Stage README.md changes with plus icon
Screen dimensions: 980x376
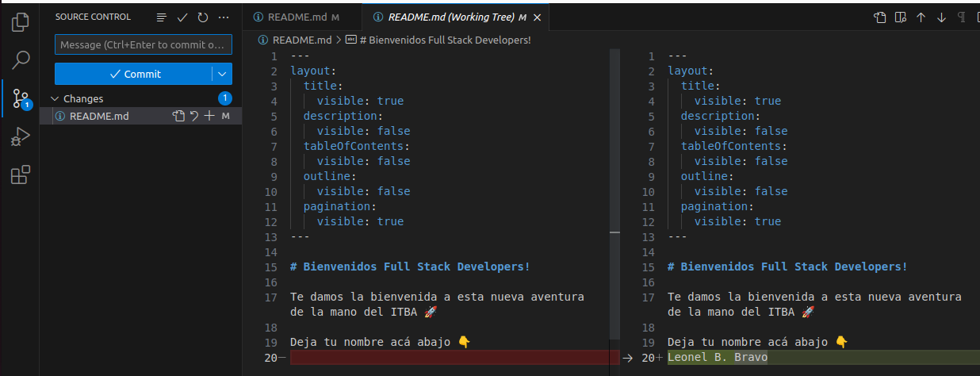point(209,117)
